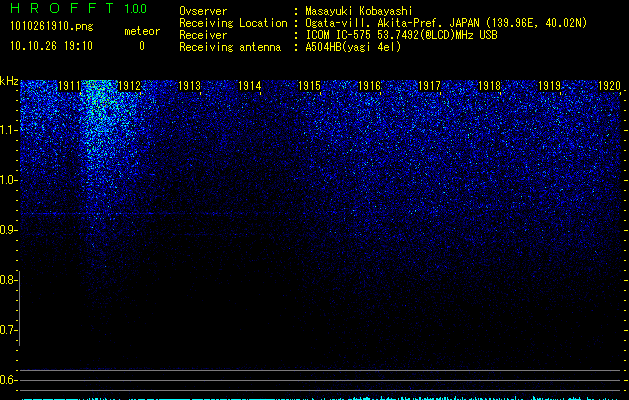Select the version number 1.0.0

136,8
